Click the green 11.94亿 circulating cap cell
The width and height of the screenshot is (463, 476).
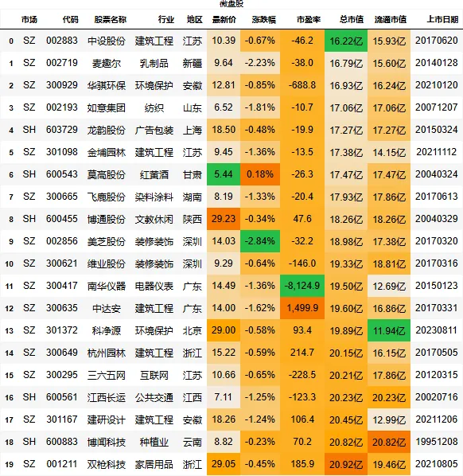389,330
